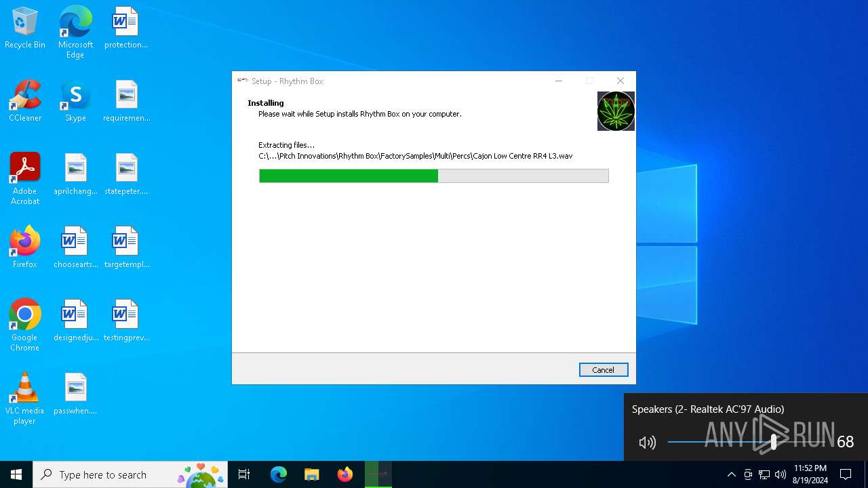
Task: Open the notification center
Action: [x=846, y=474]
